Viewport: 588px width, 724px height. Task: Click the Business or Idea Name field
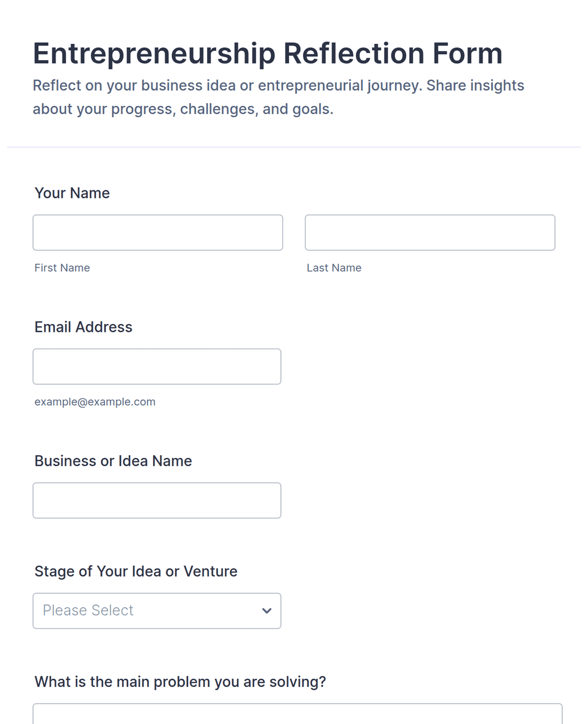[157, 500]
